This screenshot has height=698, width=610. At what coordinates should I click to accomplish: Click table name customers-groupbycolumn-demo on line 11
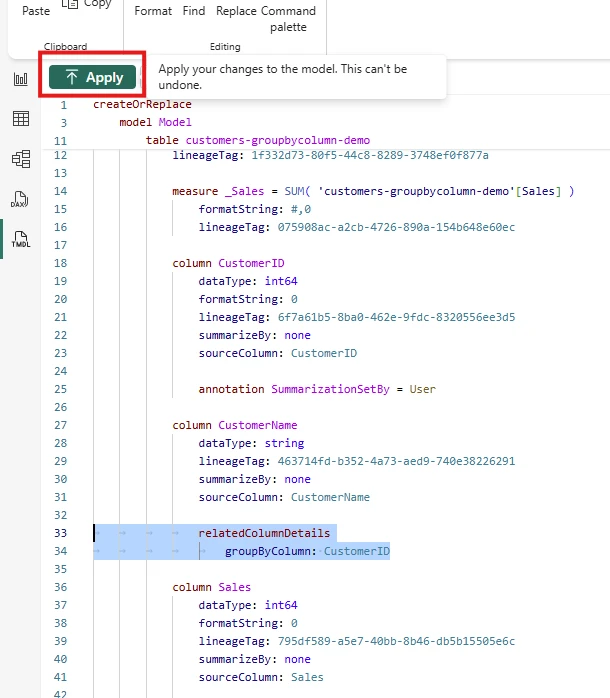pyautogui.click(x=278, y=140)
